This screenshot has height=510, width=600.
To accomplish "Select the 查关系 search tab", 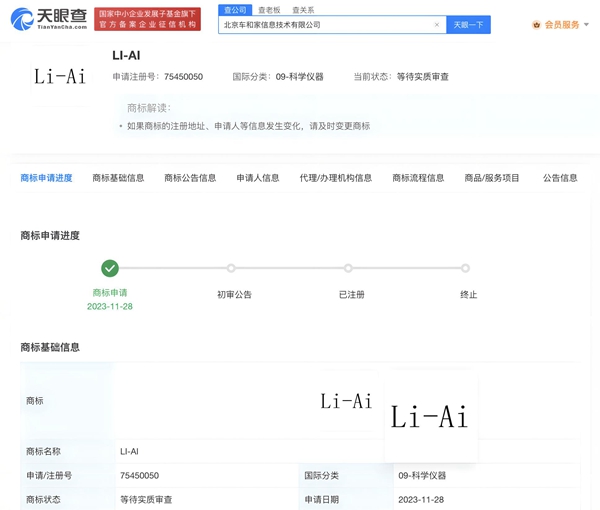I will (303, 10).
